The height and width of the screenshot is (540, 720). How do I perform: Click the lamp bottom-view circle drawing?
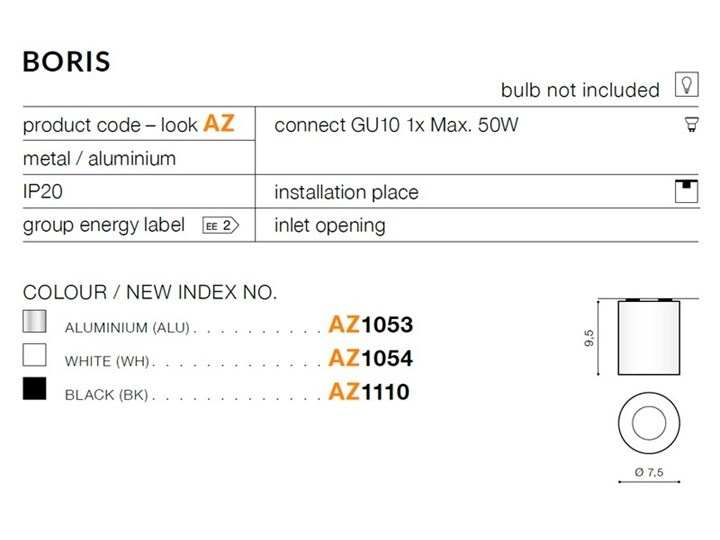649,422
